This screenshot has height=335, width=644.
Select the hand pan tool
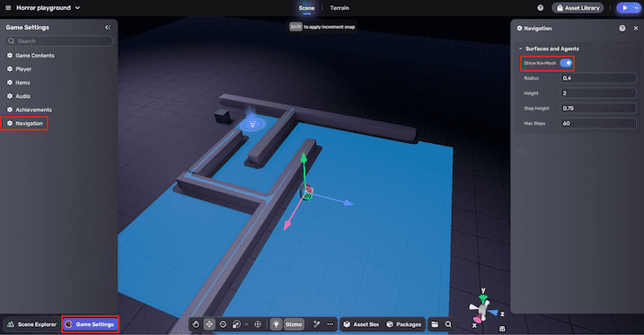point(196,324)
